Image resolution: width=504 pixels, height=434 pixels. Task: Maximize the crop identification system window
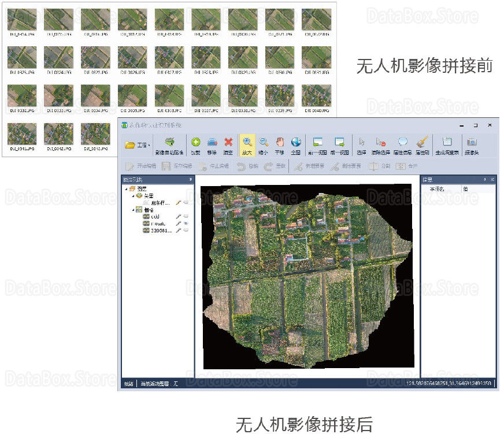click(x=476, y=125)
